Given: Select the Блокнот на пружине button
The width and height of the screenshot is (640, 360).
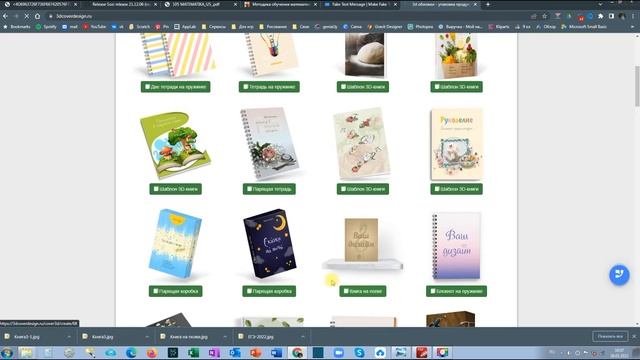Looking at the screenshot, I should [x=456, y=291].
